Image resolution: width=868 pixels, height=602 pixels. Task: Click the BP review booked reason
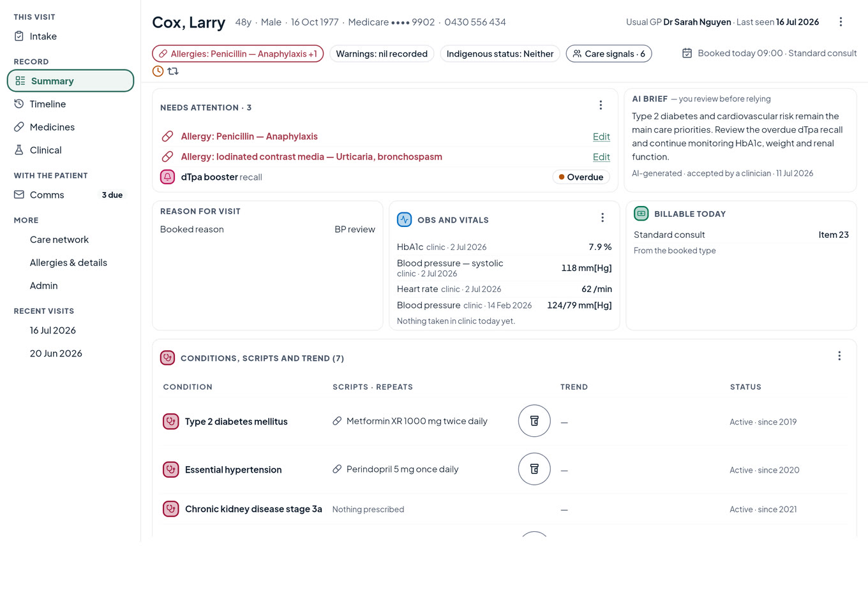point(355,230)
